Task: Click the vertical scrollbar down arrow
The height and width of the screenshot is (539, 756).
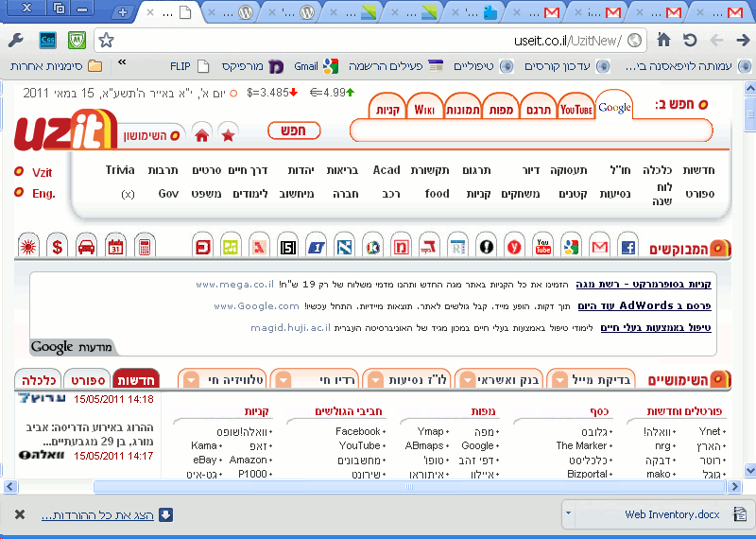Action: (x=749, y=470)
